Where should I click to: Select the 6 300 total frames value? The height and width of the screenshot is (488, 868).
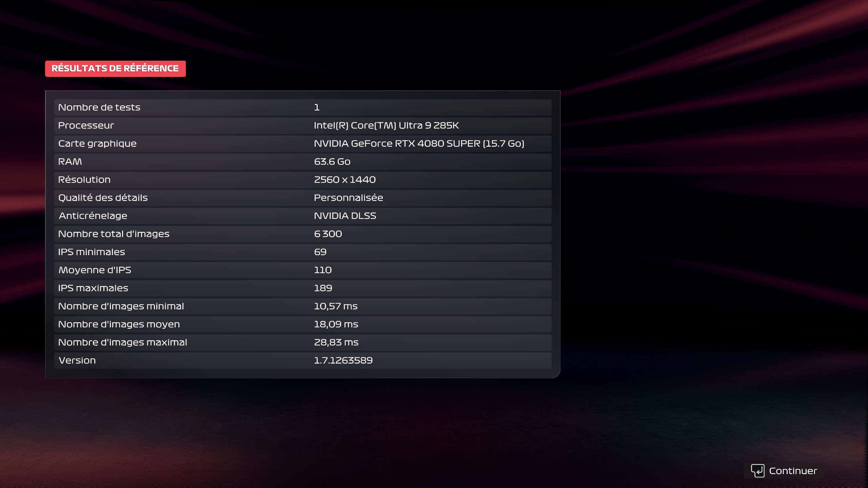click(x=328, y=234)
